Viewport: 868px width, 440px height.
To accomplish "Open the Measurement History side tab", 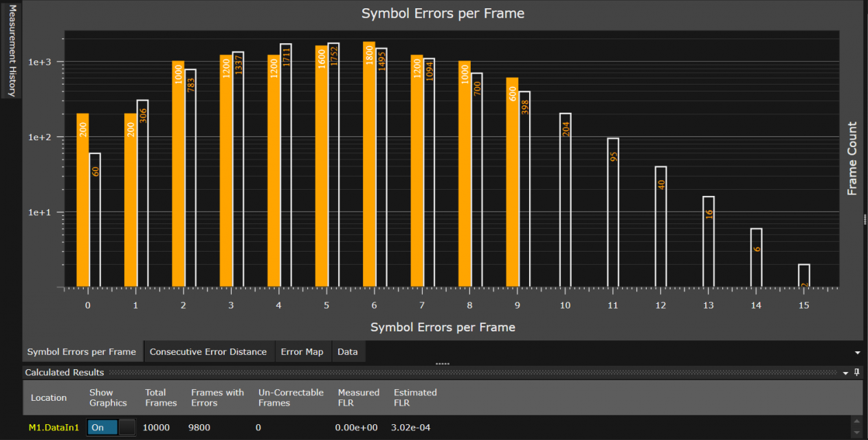I will coord(11,50).
